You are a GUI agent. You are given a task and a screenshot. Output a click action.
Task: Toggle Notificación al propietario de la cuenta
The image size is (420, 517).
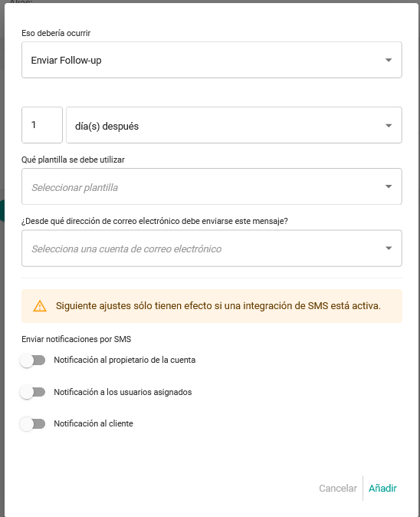tap(33, 361)
